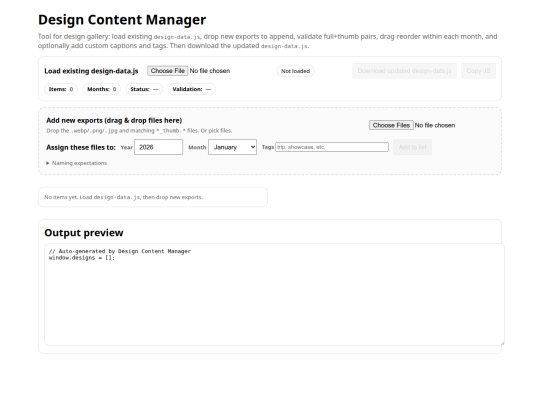Open the Month dropdown showing January
540x405 pixels.
[x=232, y=147]
